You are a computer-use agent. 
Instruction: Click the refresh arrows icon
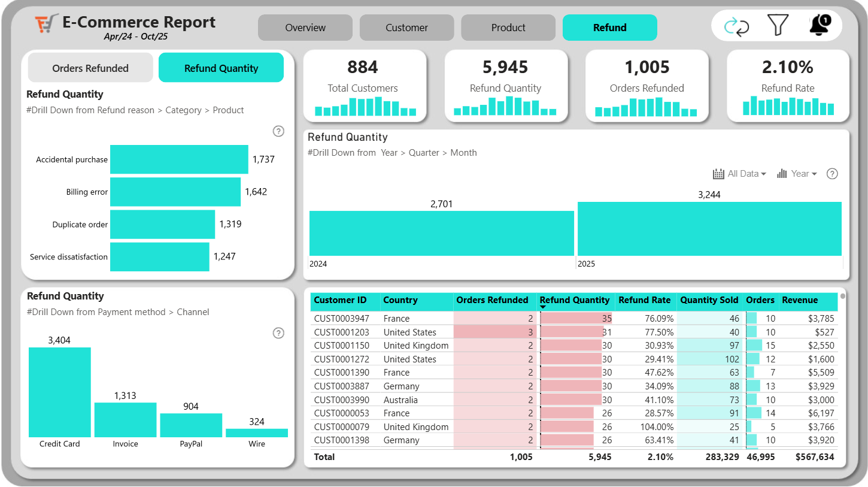coord(736,26)
